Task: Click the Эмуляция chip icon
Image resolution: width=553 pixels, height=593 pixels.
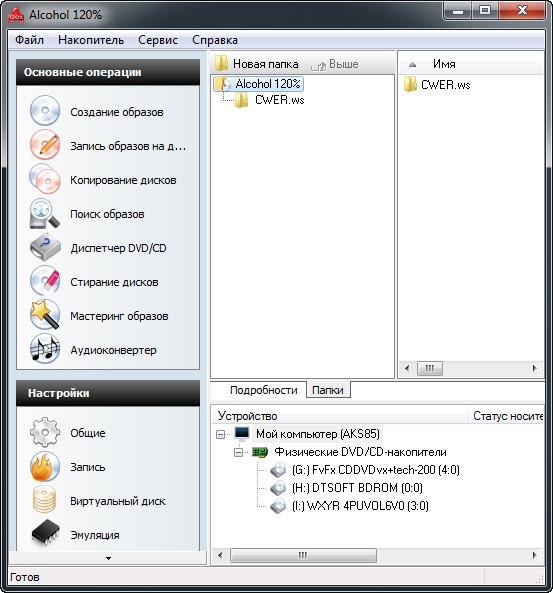Action: point(46,533)
